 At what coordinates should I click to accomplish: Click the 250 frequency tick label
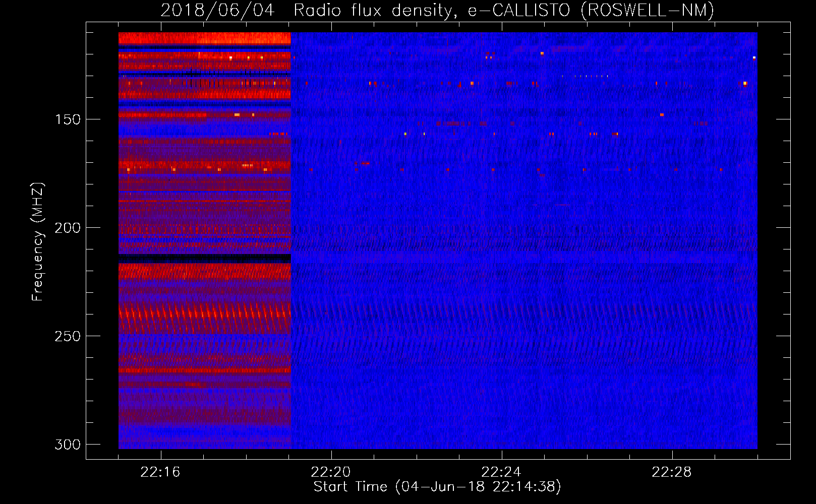(x=68, y=336)
